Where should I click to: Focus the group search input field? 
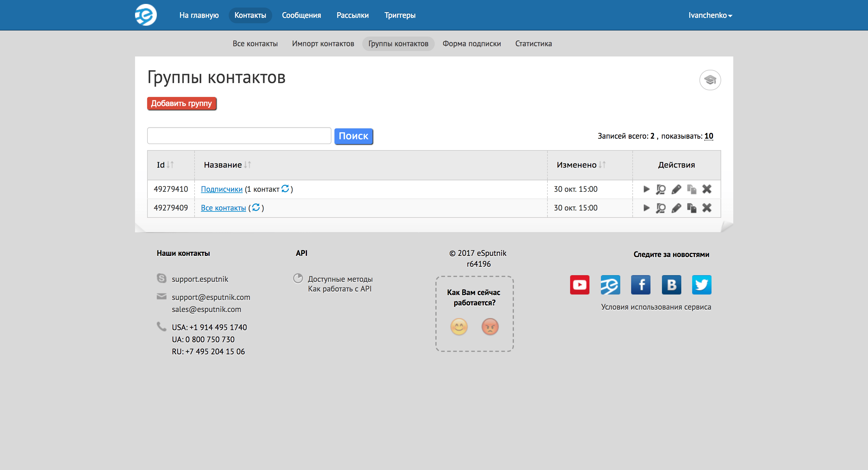point(239,136)
